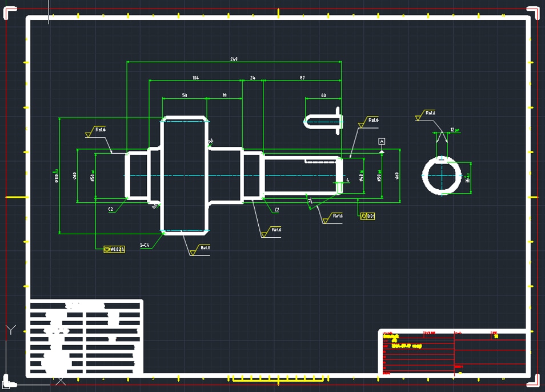Select the 40 keyway length dimension

coord(323,95)
